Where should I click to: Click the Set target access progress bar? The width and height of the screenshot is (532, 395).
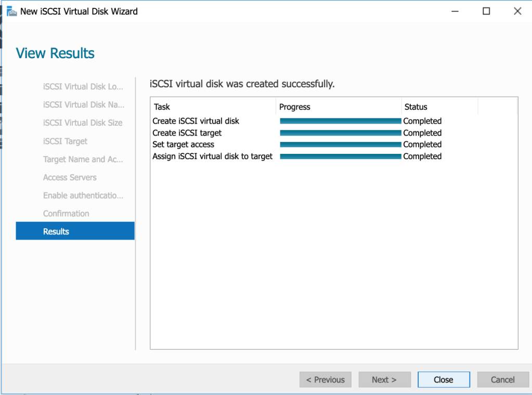tap(340, 144)
